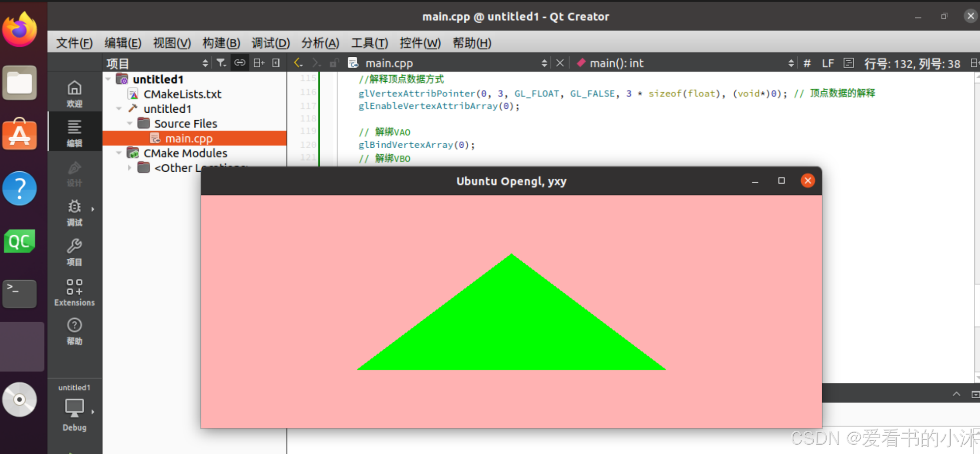
Task: Open Files manager from the dock
Action: coord(20,83)
